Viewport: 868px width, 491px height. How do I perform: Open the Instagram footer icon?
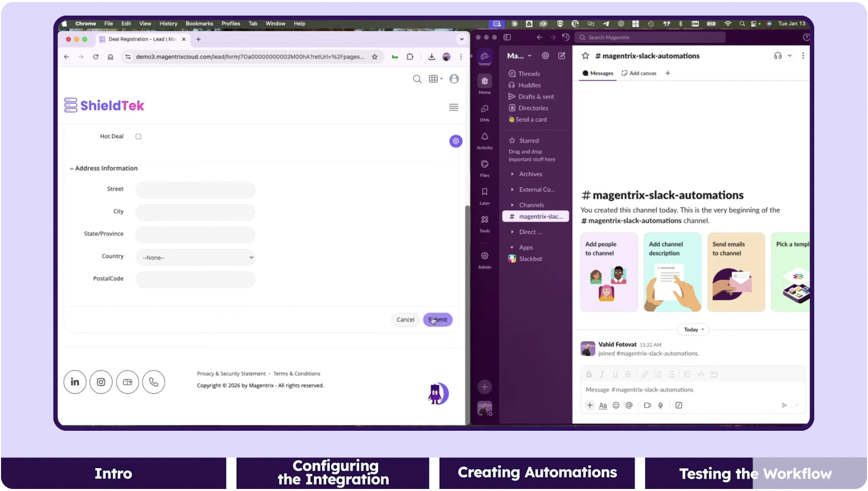[101, 382]
